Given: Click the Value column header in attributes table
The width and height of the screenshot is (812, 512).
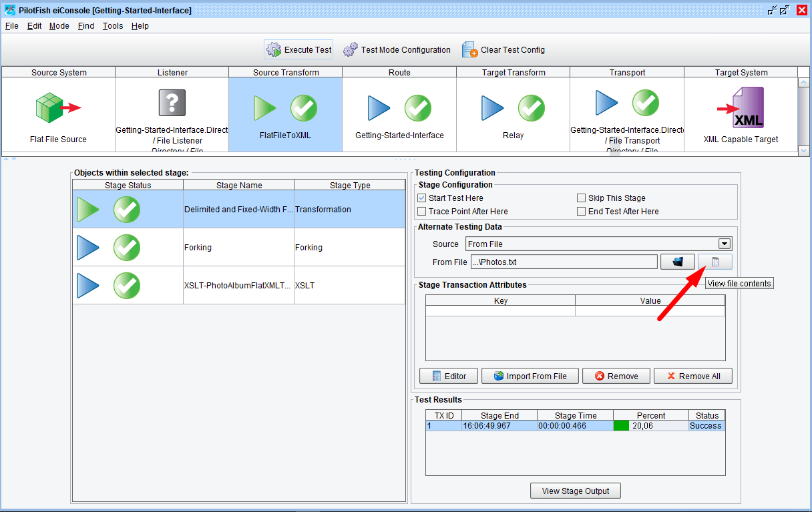Looking at the screenshot, I should point(650,301).
